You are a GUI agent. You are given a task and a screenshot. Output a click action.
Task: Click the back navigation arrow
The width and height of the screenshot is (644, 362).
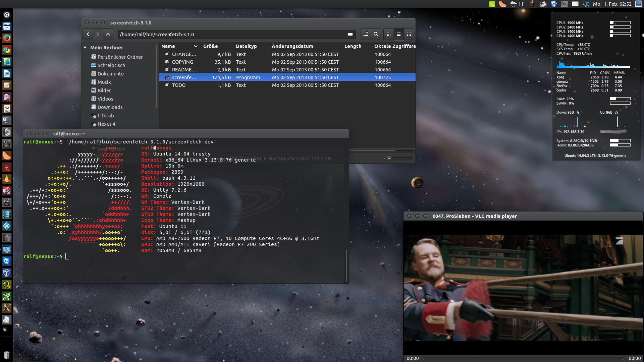coord(88,34)
